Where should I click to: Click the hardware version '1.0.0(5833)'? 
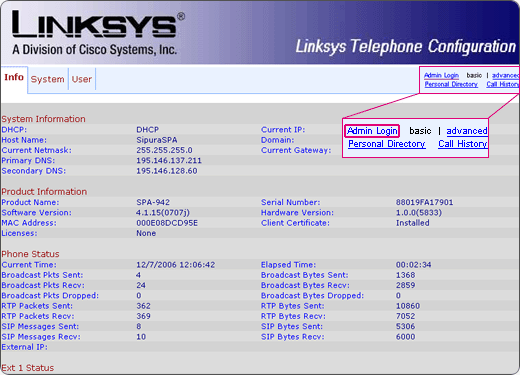click(419, 213)
